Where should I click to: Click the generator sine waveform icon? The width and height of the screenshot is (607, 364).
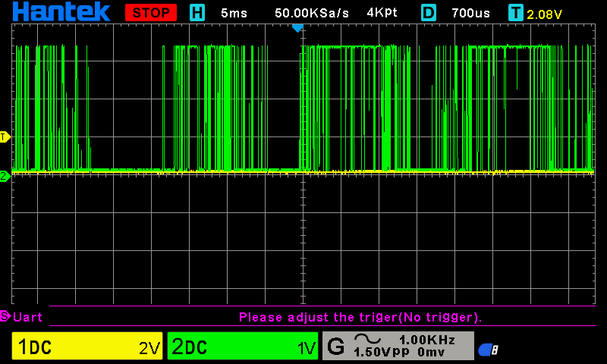[373, 340]
